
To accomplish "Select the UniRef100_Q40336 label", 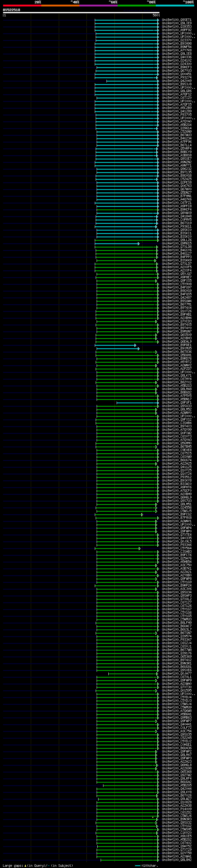I will tap(176, 57).
